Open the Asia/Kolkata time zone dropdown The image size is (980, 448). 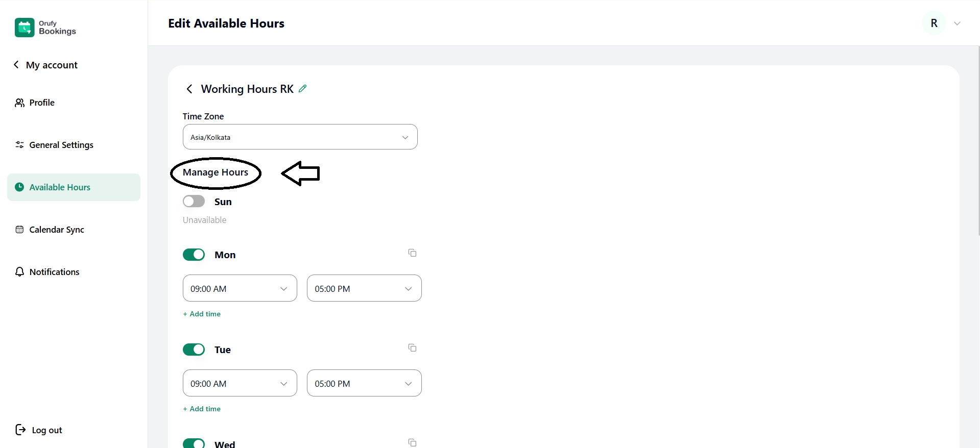coord(300,137)
